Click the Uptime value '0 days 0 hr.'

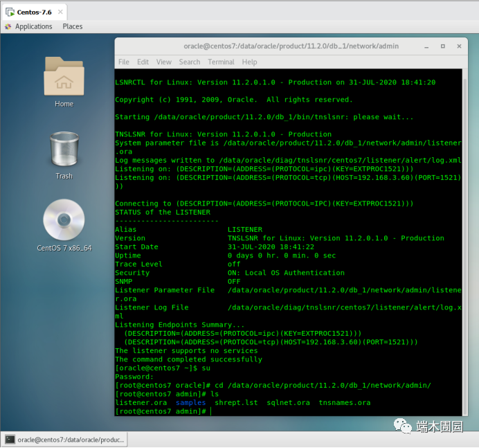pos(253,256)
